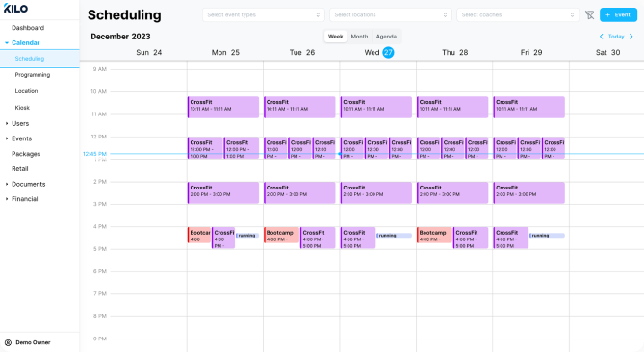This screenshot has width=644, height=352.
Task: Open Select coaches dropdown
Action: [518, 14]
